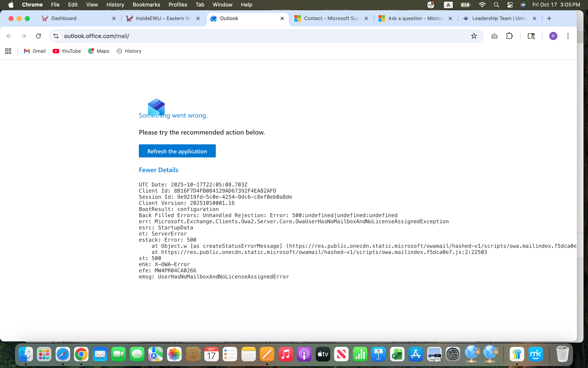Open the Profiles menu in menu bar

coord(178,5)
